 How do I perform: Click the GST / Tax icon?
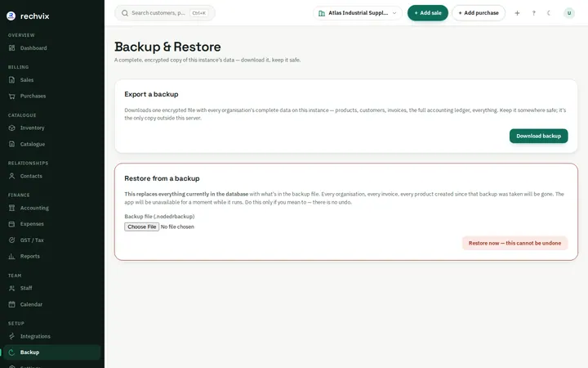12,240
